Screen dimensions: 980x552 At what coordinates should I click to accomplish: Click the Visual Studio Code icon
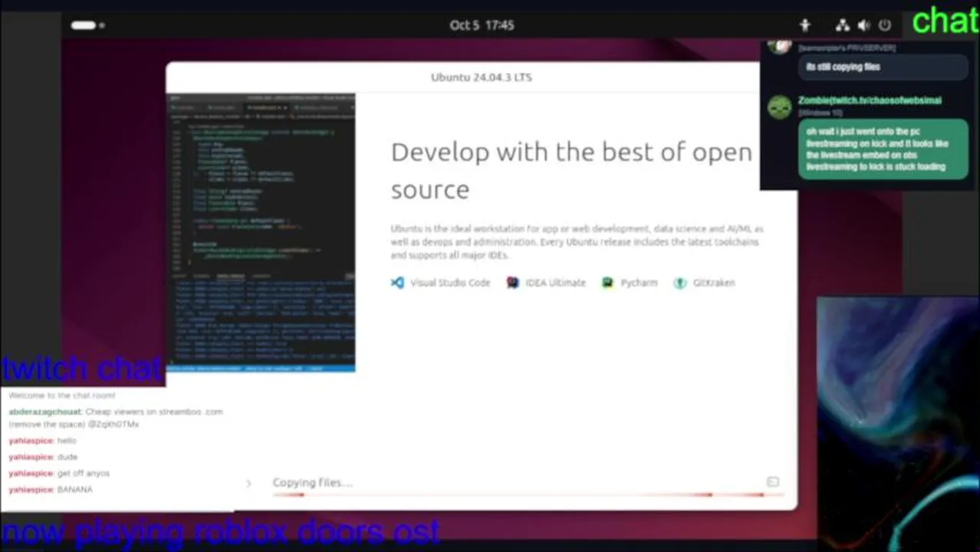click(x=397, y=283)
